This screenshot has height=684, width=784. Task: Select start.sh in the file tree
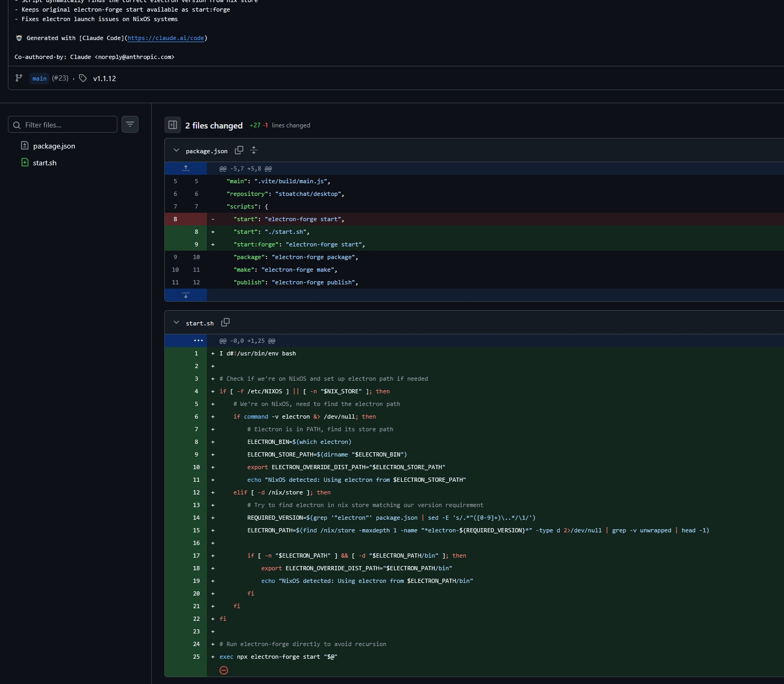45,163
